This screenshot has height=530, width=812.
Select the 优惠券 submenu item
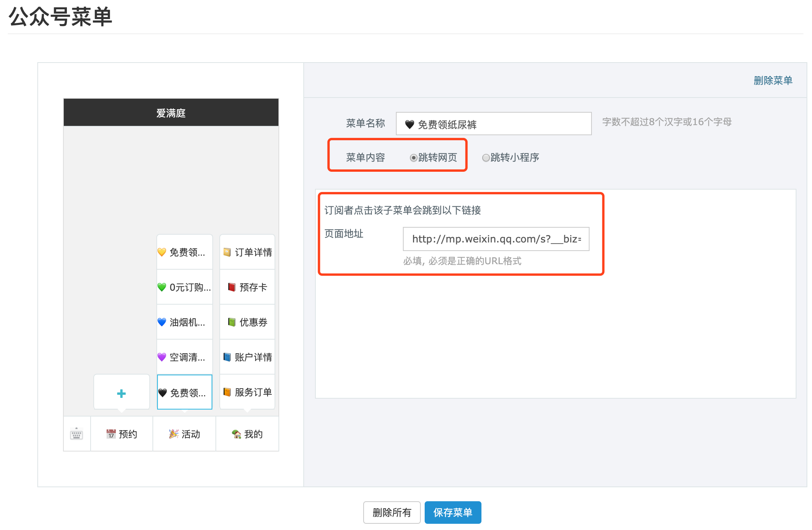click(247, 322)
